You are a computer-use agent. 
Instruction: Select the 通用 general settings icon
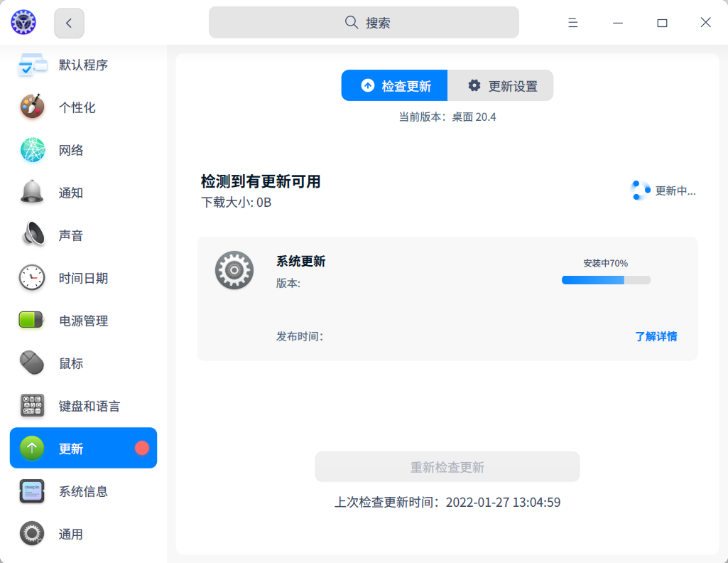tap(31, 534)
